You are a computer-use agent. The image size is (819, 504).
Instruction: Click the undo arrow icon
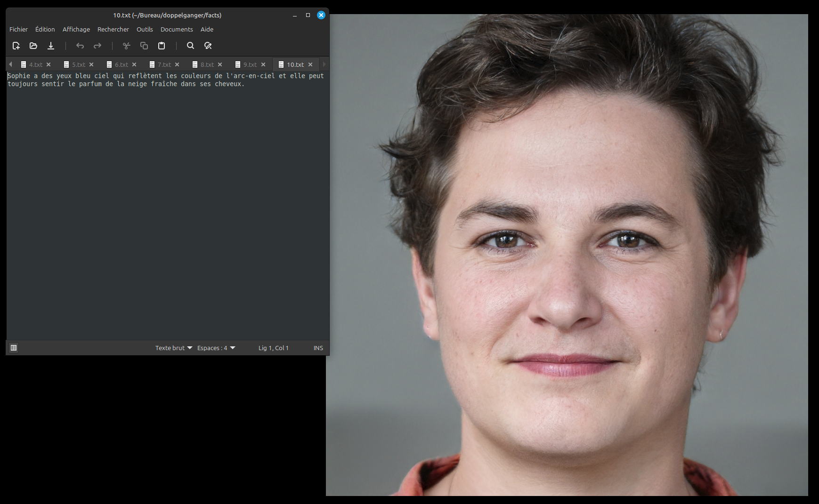[80, 46]
